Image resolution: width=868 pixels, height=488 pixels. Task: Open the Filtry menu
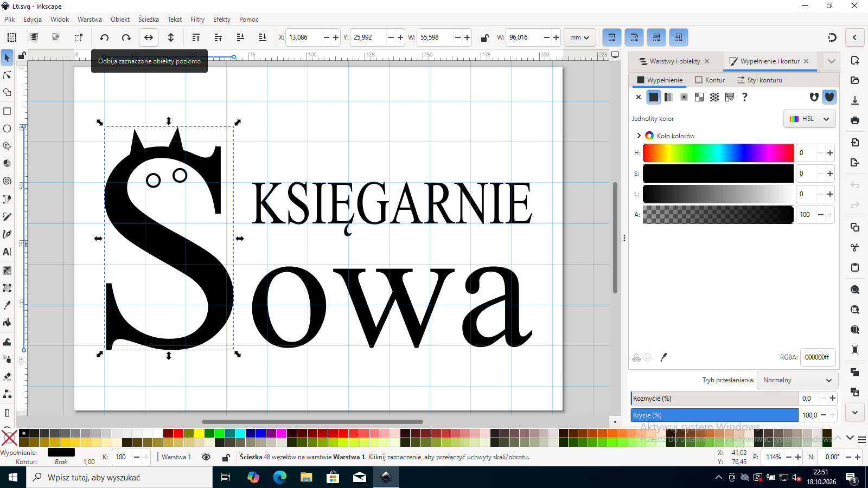(197, 20)
